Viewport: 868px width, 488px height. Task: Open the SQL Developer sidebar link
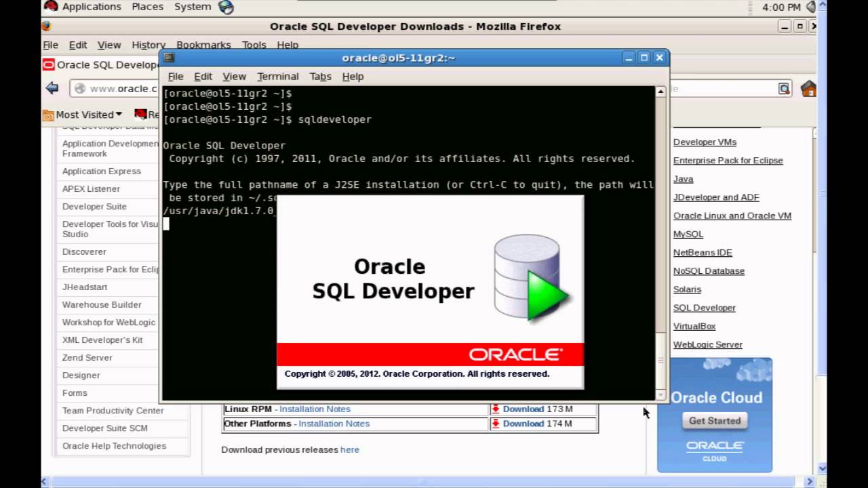(x=704, y=308)
